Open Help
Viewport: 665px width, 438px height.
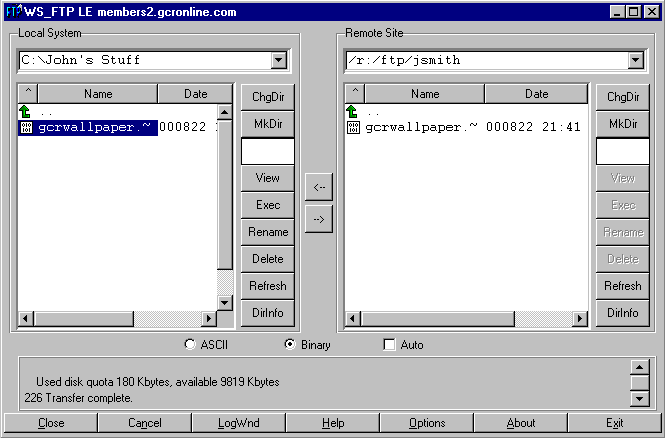pos(333,423)
